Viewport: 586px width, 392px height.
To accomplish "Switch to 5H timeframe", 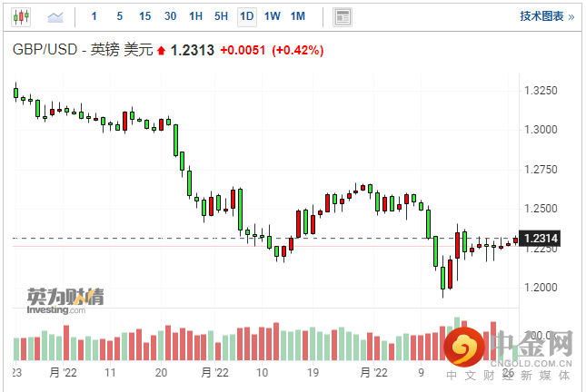I will click(222, 16).
